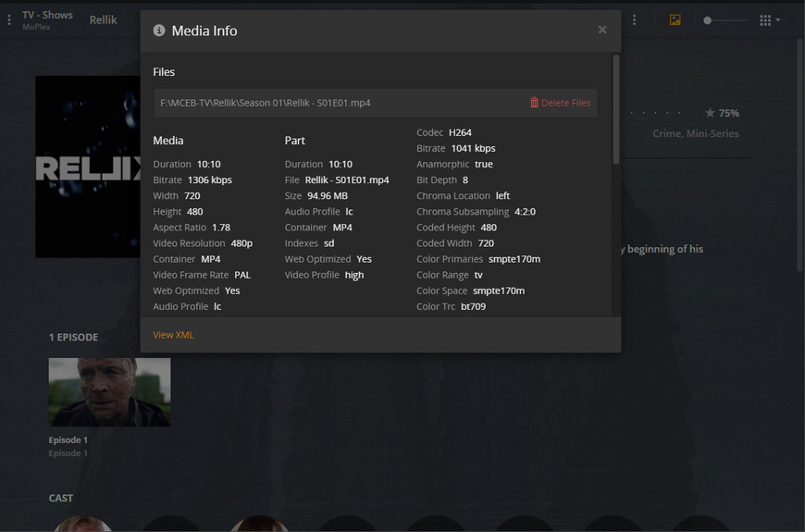Select the file path F:\MCEB-TV\Rellik field
This screenshot has height=532, width=805.
[376, 103]
